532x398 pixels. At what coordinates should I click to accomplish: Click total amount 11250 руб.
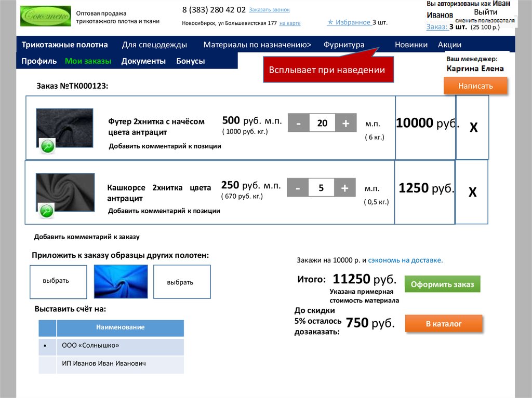pyautogui.click(x=364, y=279)
